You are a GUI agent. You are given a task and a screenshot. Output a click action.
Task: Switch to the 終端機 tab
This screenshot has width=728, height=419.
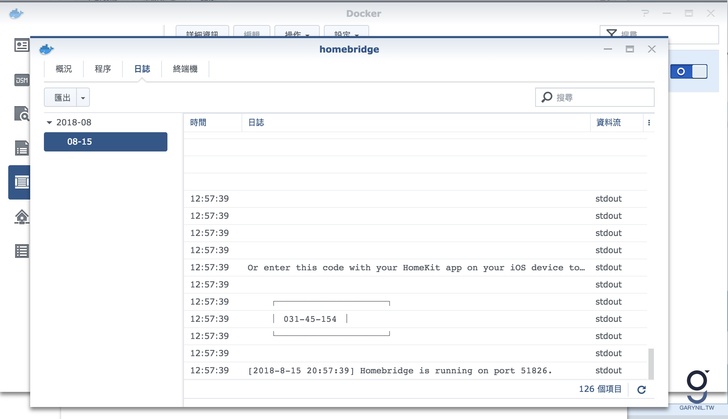185,69
